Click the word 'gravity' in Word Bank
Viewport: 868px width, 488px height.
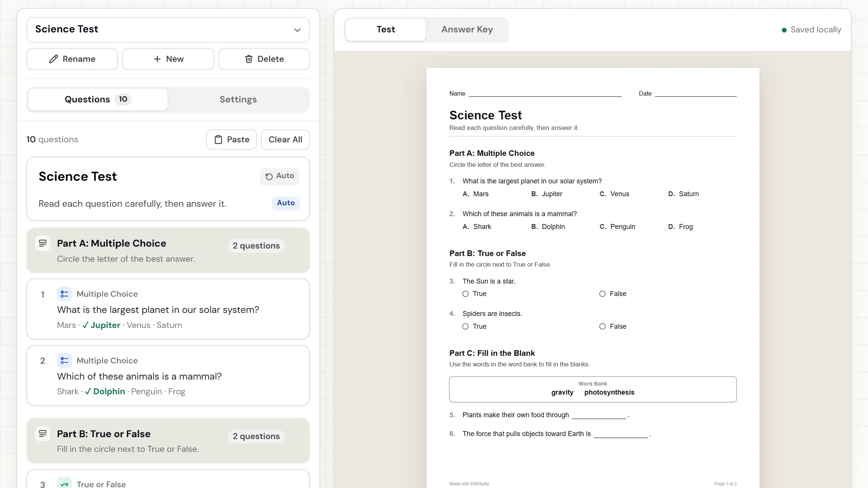(x=562, y=392)
